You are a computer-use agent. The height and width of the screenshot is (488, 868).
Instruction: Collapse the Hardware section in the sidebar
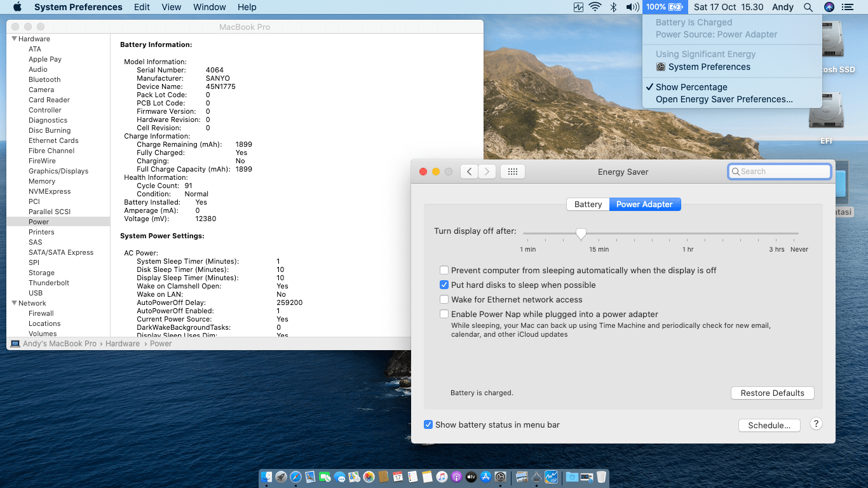click(x=14, y=39)
